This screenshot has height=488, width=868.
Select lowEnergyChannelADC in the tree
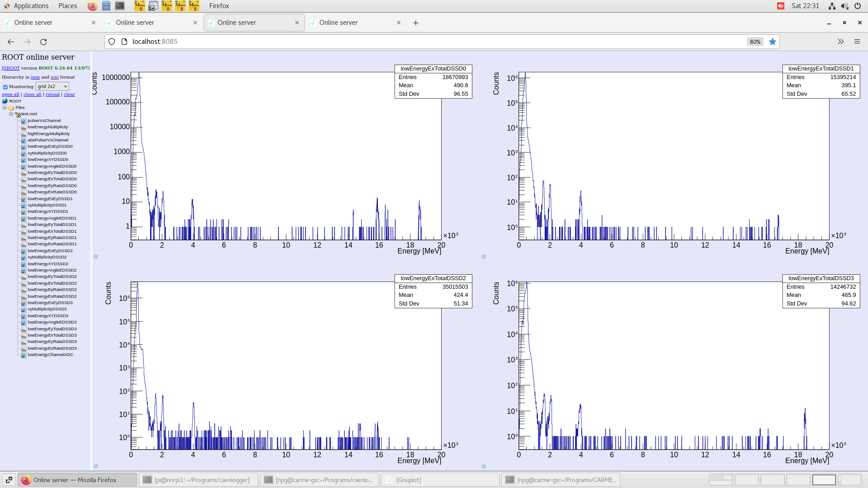pos(50,355)
